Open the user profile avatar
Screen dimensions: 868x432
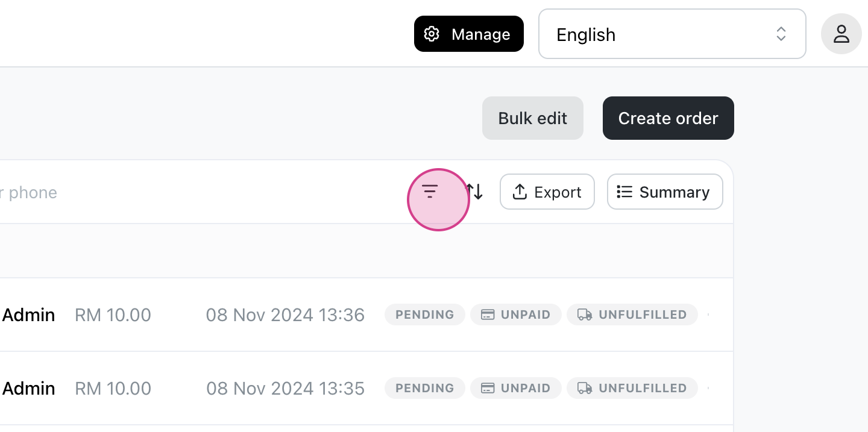tap(841, 34)
